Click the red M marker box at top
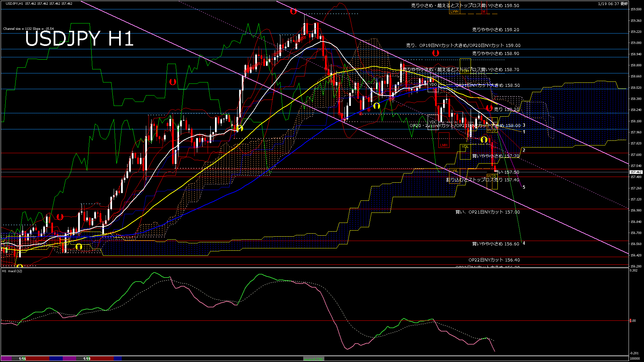Image resolution: width=644 pixels, height=362 pixels. [x=484, y=11]
